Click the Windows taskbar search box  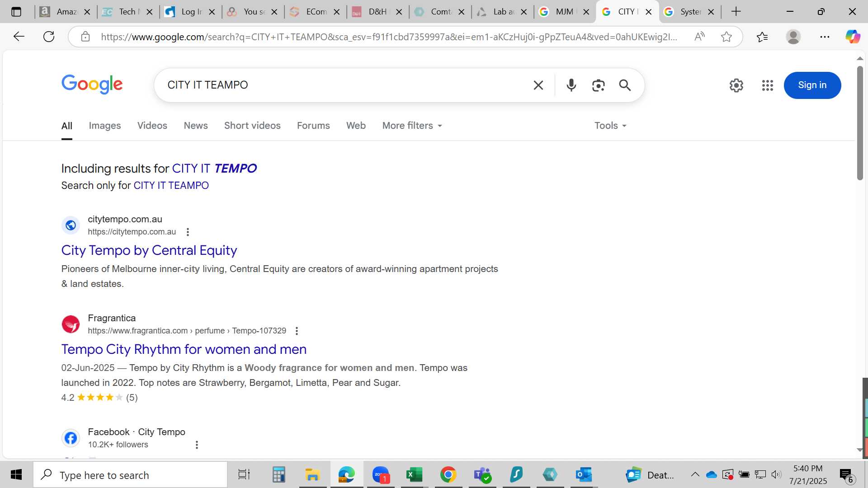tap(130, 474)
